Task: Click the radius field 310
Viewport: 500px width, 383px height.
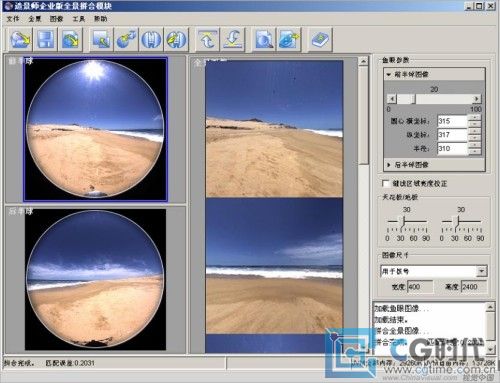Action: point(452,149)
